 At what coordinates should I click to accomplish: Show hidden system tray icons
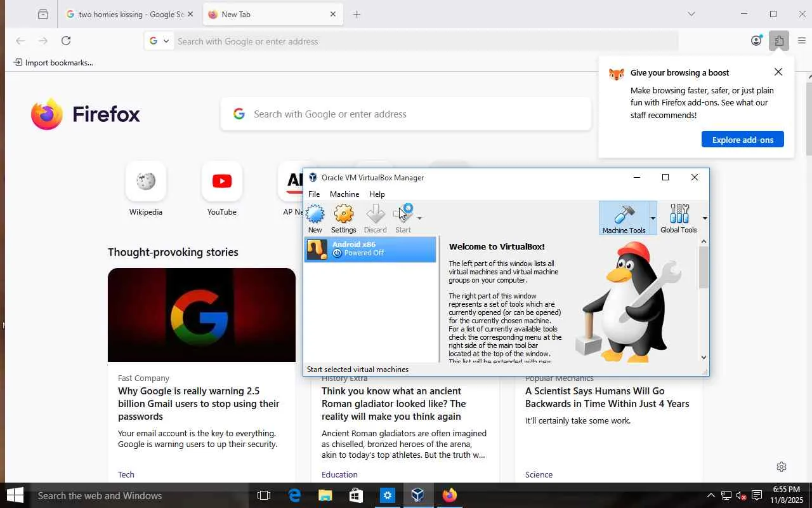click(x=710, y=495)
